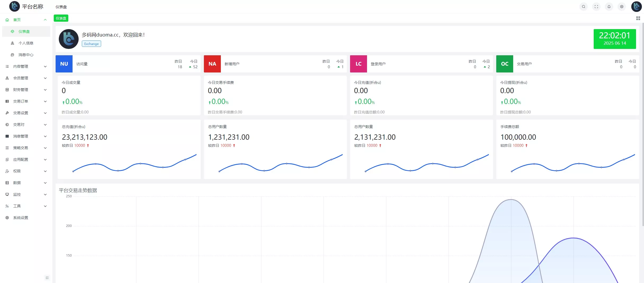Click the table icon beside 交易订单

tap(7, 101)
